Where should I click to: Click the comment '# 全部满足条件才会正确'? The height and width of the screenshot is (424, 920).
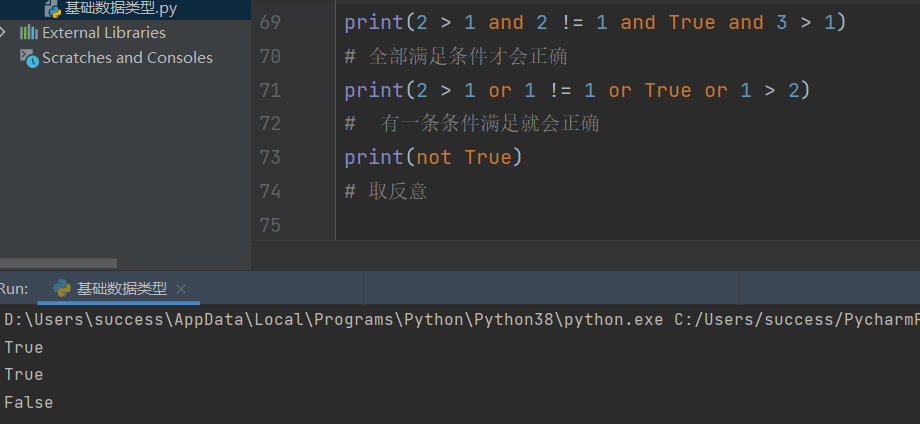tap(456, 56)
